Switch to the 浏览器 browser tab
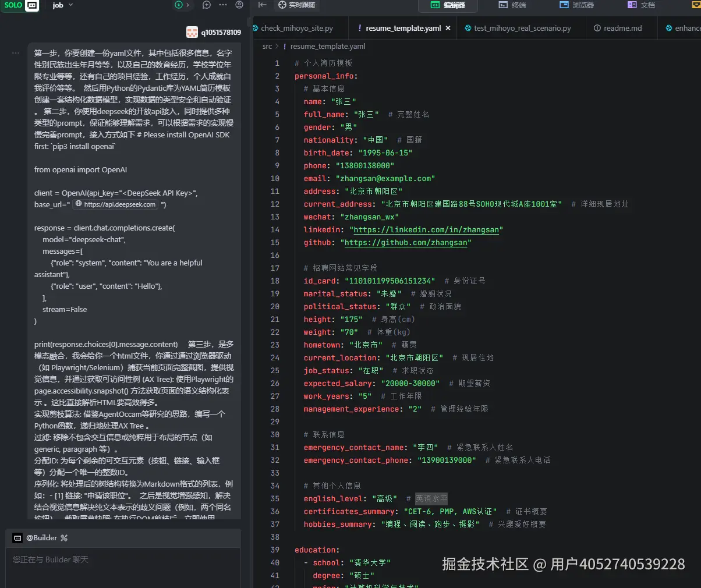The height and width of the screenshot is (588, 701). pyautogui.click(x=576, y=5)
